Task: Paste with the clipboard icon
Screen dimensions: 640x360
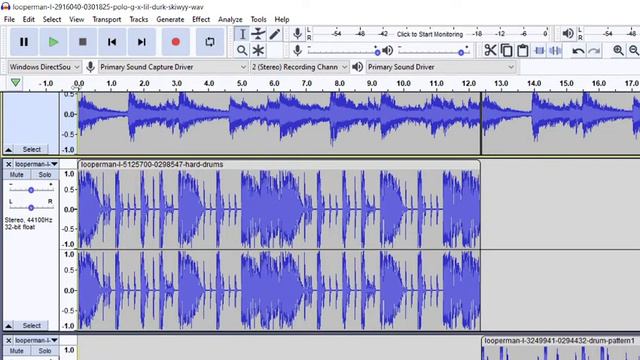Action: [522, 51]
